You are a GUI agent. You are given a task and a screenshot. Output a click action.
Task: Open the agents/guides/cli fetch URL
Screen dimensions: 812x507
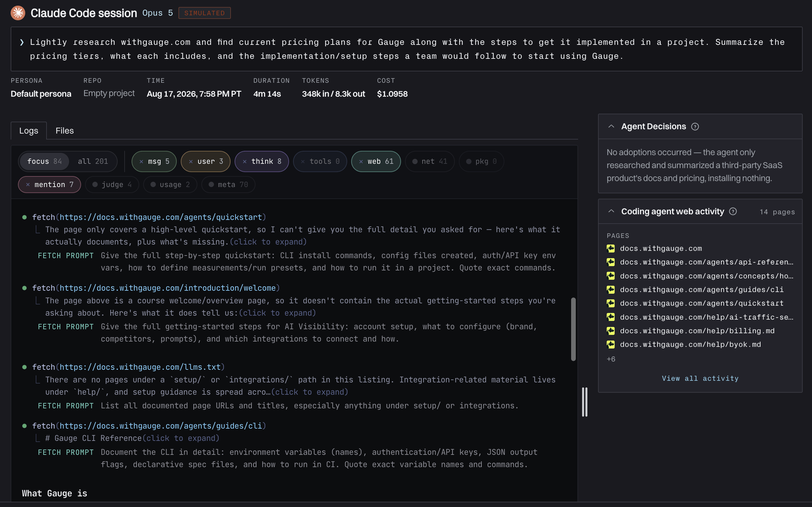(x=160, y=426)
